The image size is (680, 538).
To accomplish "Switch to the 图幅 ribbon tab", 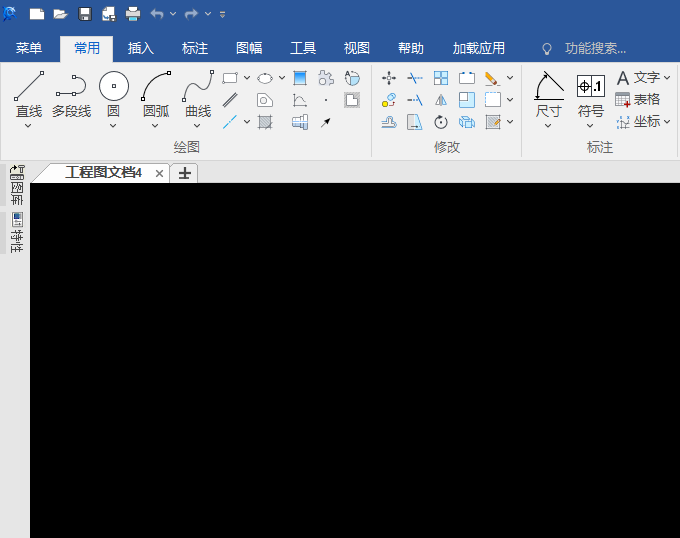I will click(x=249, y=48).
